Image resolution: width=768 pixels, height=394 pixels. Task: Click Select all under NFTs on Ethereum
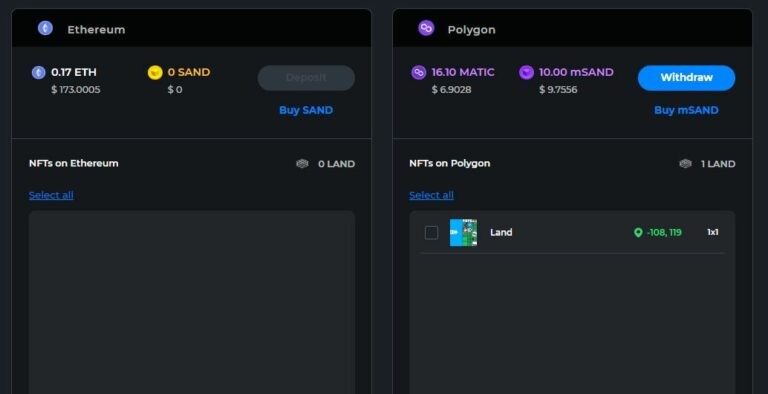click(51, 195)
